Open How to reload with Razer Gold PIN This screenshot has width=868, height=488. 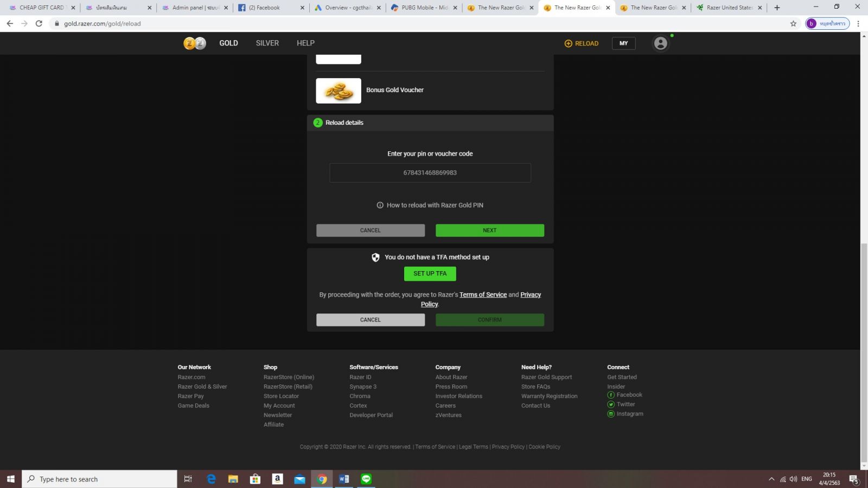point(430,206)
